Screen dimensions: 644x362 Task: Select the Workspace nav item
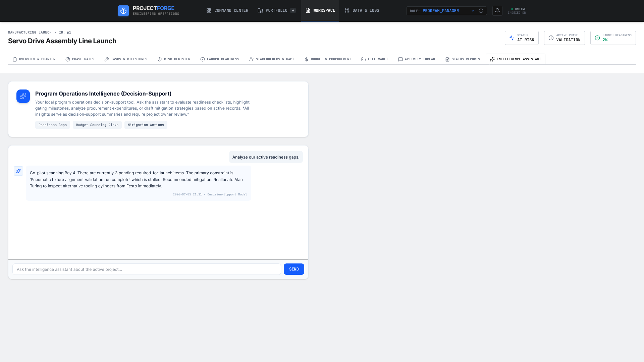click(x=320, y=11)
